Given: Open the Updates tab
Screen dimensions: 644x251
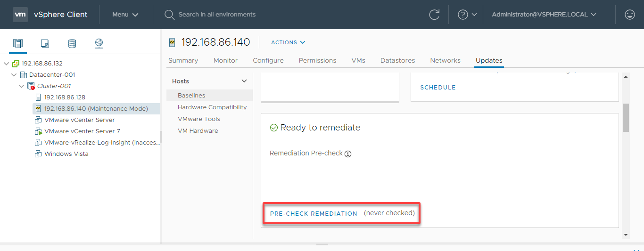Looking at the screenshot, I should click(x=489, y=60).
